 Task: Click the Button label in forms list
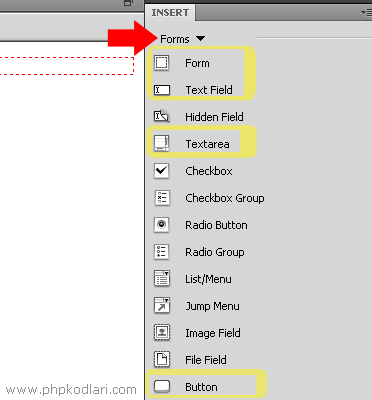coord(201,387)
